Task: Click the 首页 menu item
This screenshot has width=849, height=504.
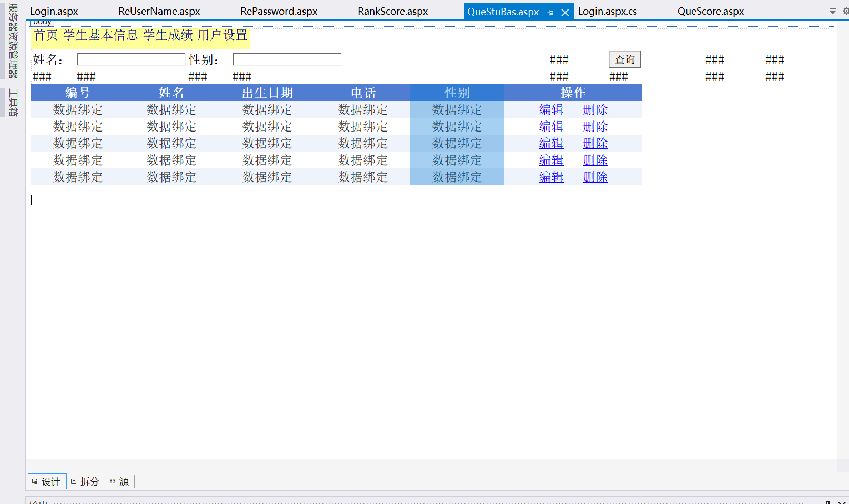Action: [46, 35]
